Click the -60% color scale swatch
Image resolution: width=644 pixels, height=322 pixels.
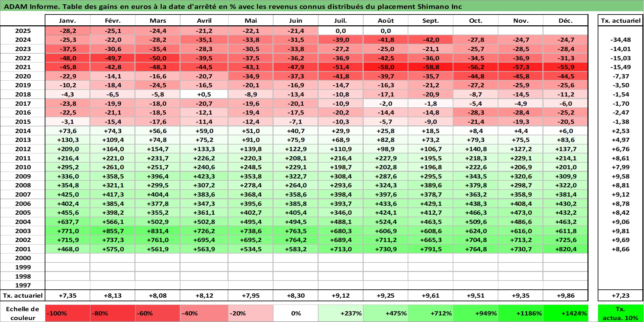pos(157,313)
